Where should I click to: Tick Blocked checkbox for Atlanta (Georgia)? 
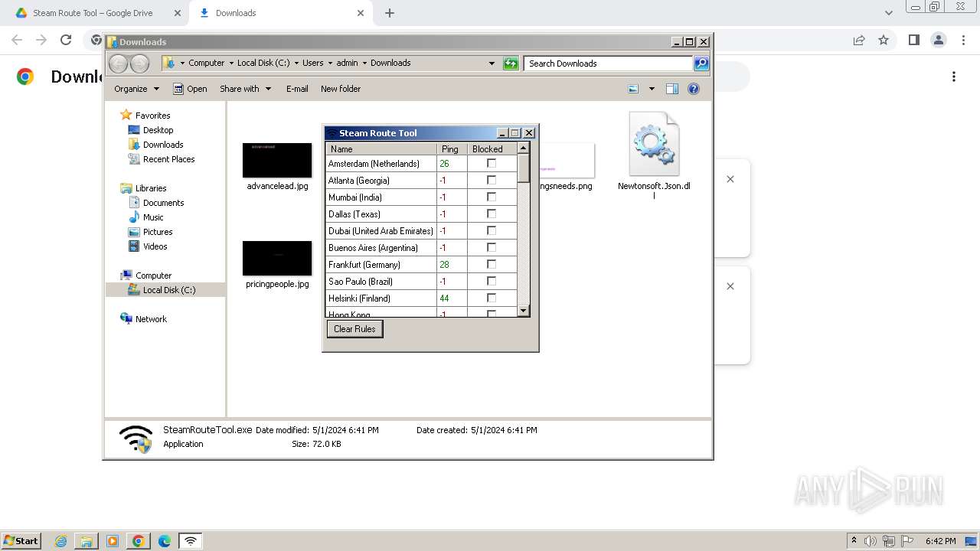coord(492,181)
